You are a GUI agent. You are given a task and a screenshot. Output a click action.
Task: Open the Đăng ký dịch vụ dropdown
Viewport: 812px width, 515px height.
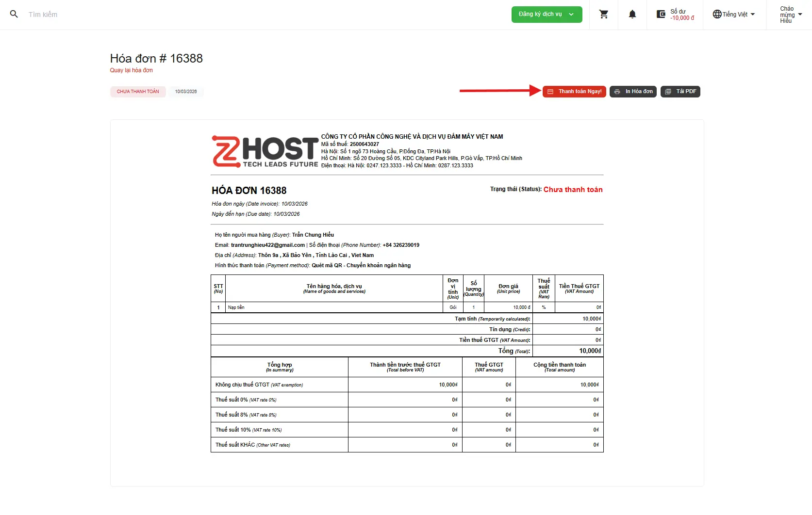click(547, 14)
